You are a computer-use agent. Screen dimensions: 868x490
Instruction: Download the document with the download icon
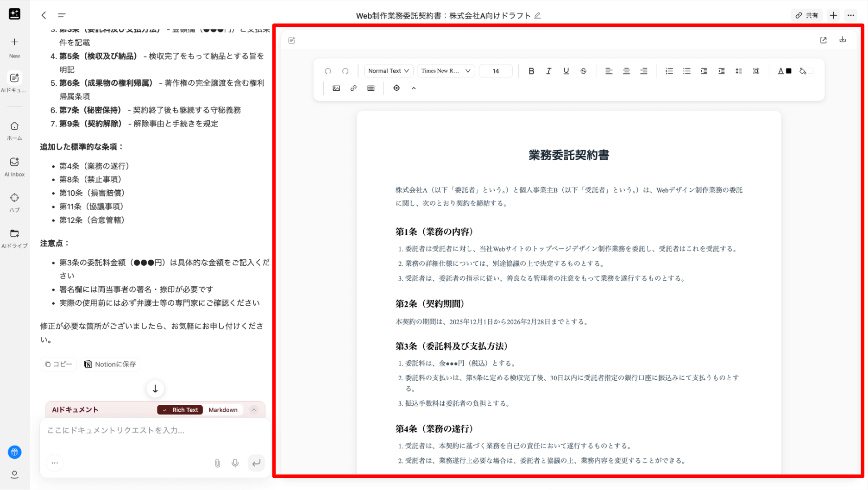(x=843, y=40)
